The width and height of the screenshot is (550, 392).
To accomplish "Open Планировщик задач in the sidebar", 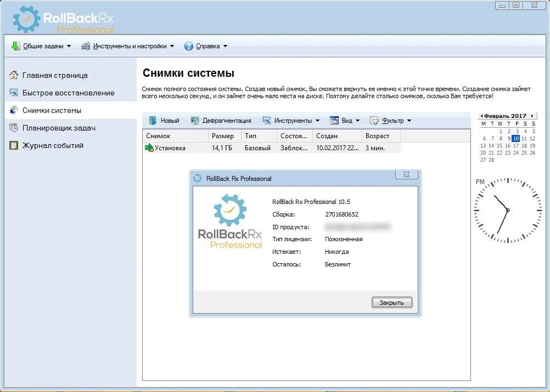I will point(71,128).
